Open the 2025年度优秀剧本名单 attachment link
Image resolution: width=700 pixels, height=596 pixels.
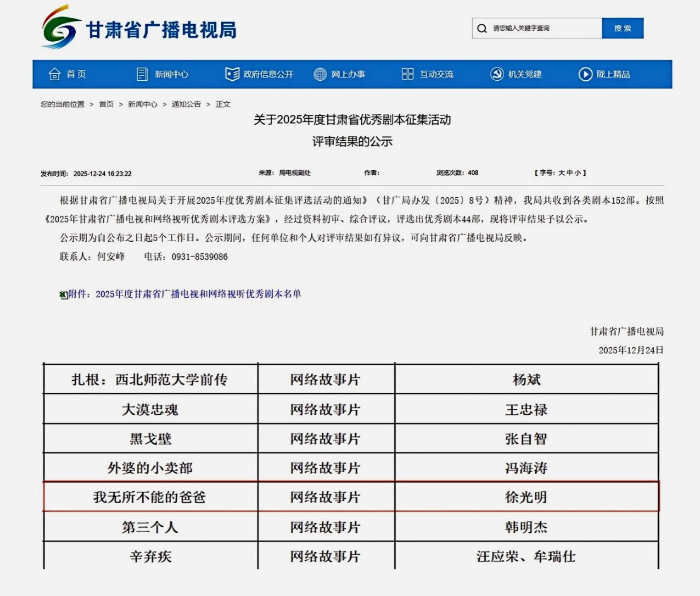click(x=198, y=294)
